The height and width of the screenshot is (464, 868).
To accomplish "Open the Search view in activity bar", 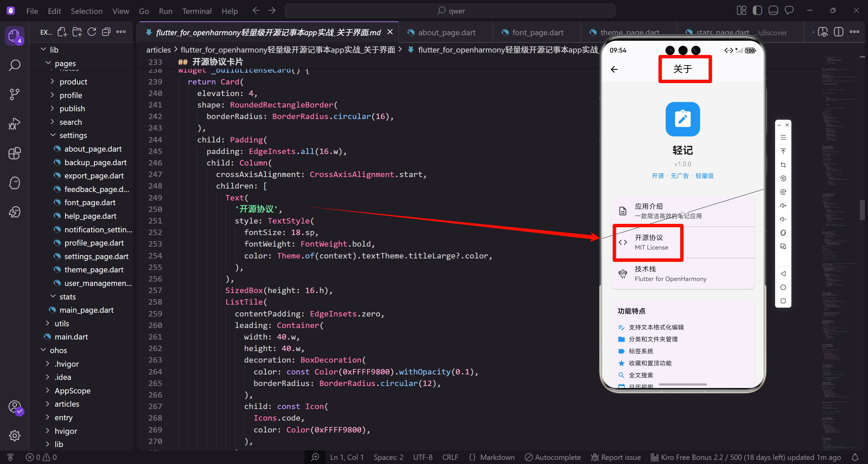I will pos(14,65).
